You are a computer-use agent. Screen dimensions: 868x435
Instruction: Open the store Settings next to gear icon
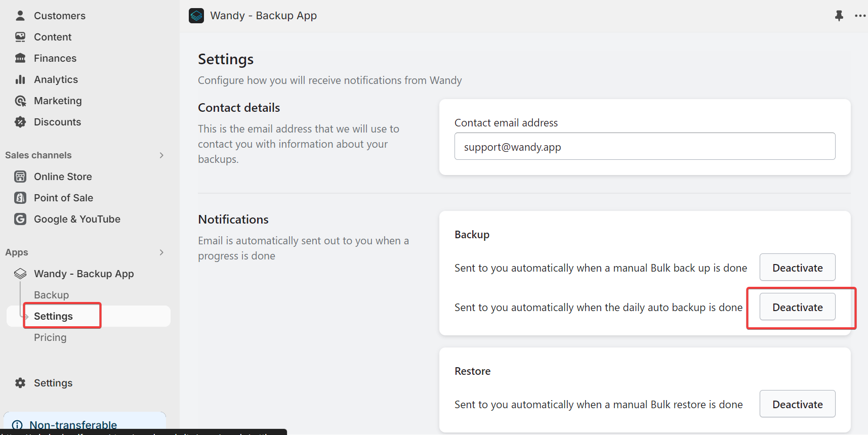pyautogui.click(x=53, y=383)
